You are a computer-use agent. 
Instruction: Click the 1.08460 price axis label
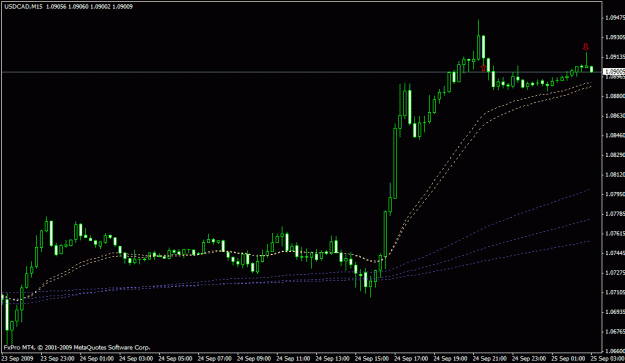click(615, 135)
